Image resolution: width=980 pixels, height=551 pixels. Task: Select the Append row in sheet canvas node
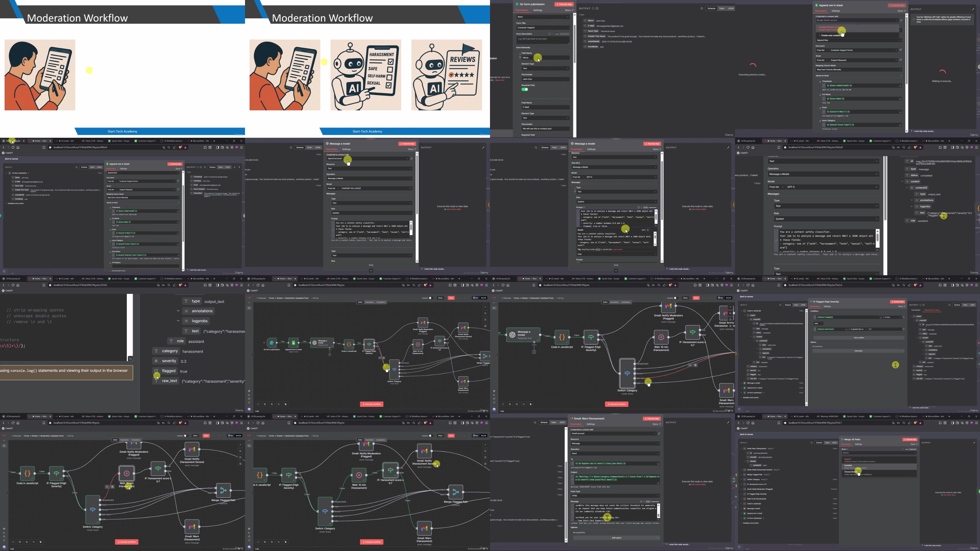[x=293, y=343]
